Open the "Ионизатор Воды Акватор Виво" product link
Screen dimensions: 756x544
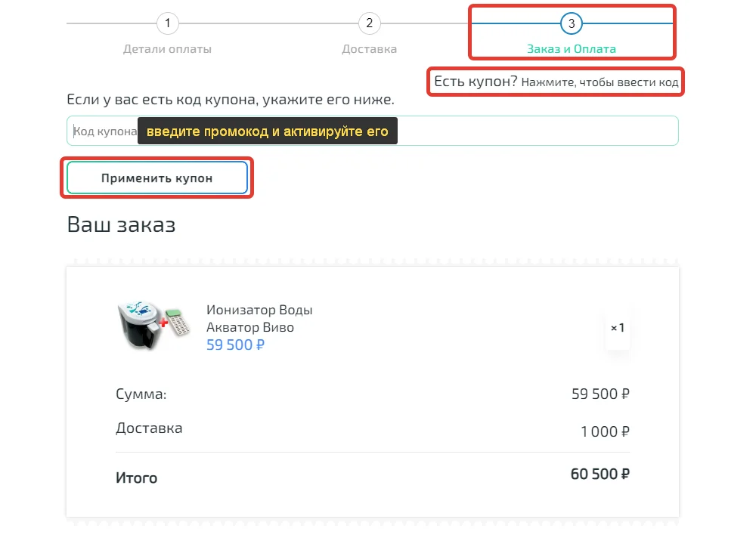[259, 317]
